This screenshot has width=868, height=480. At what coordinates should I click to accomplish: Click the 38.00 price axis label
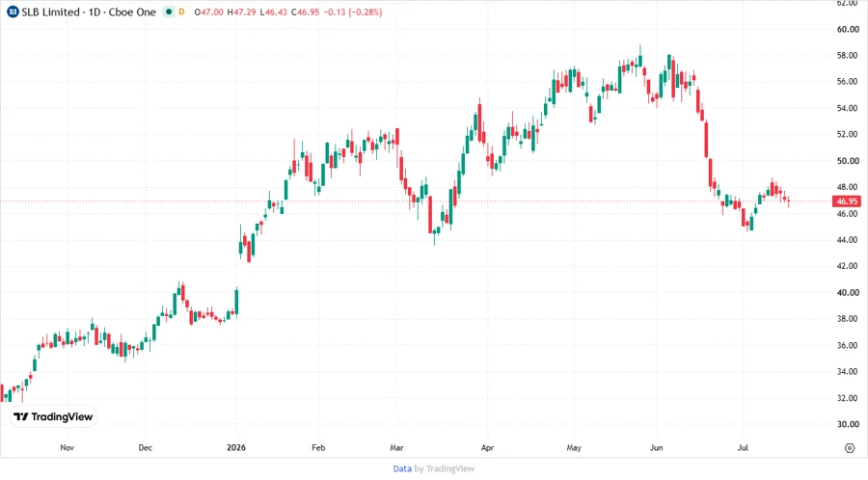(x=848, y=318)
